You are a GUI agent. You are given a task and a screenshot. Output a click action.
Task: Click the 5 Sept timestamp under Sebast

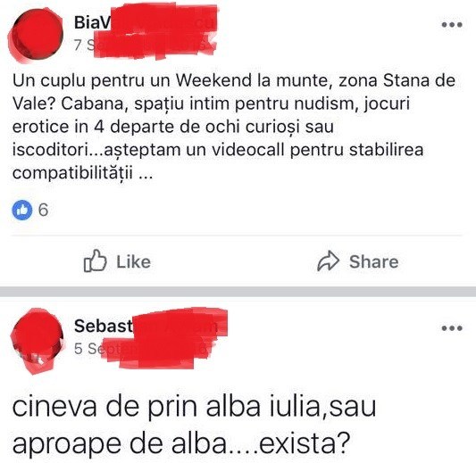(x=97, y=349)
